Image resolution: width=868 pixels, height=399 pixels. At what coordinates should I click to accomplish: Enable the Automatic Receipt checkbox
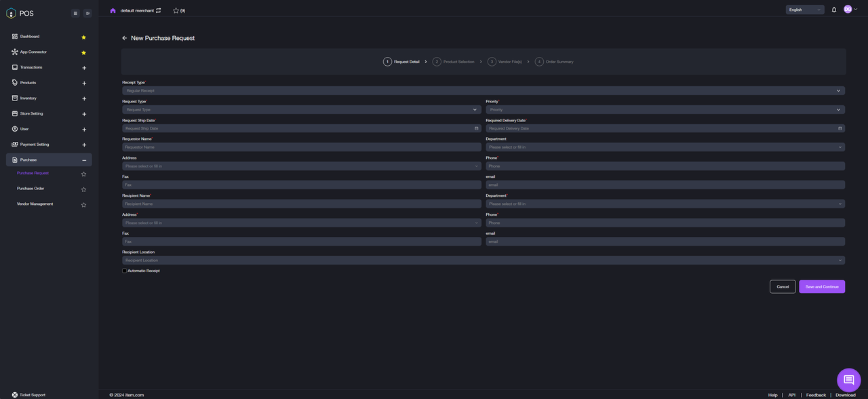click(x=125, y=271)
